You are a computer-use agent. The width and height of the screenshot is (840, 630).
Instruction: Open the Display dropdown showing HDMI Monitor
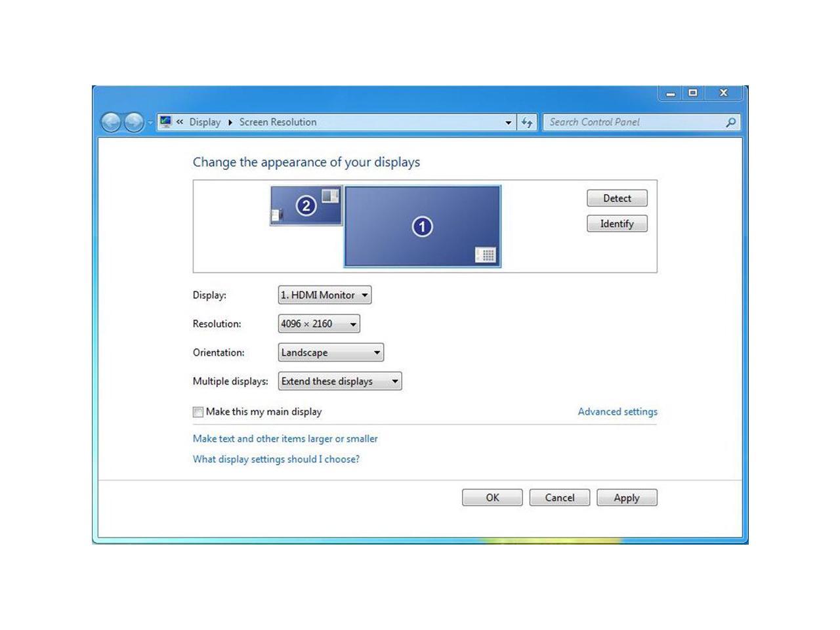click(325, 295)
